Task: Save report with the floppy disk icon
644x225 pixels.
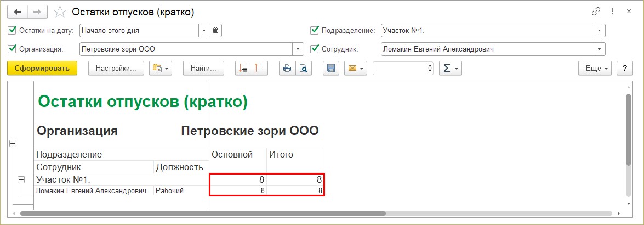Action: point(331,68)
